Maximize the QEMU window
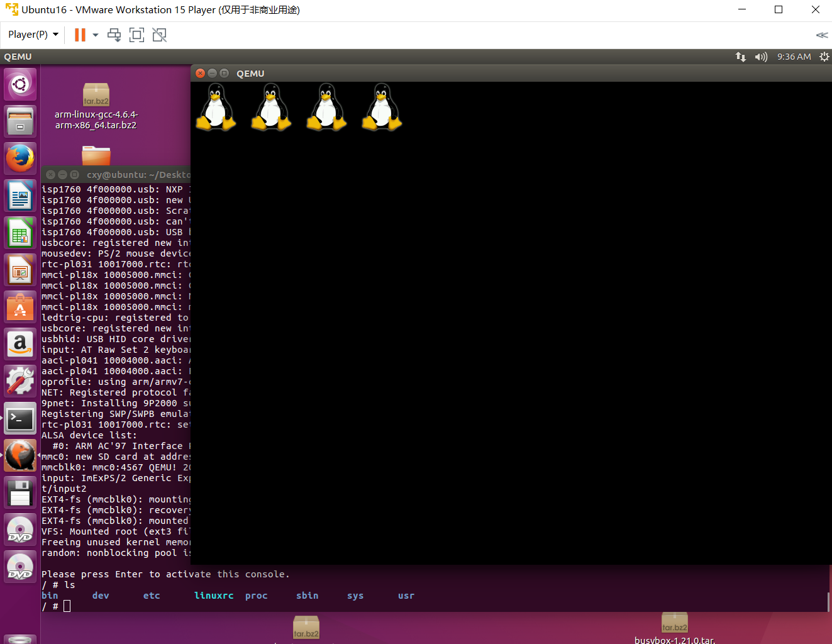This screenshot has width=832, height=644. pyautogui.click(x=224, y=73)
